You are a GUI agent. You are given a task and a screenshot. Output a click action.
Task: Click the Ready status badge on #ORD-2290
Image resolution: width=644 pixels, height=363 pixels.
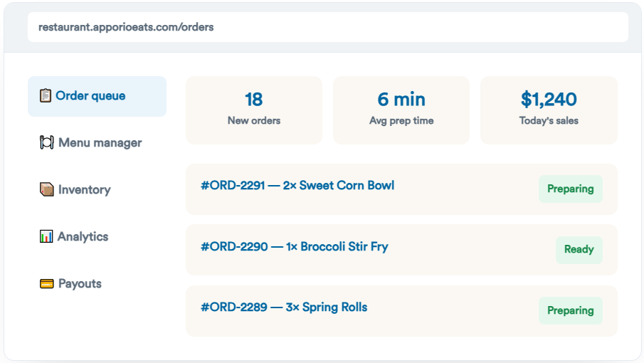coord(579,250)
